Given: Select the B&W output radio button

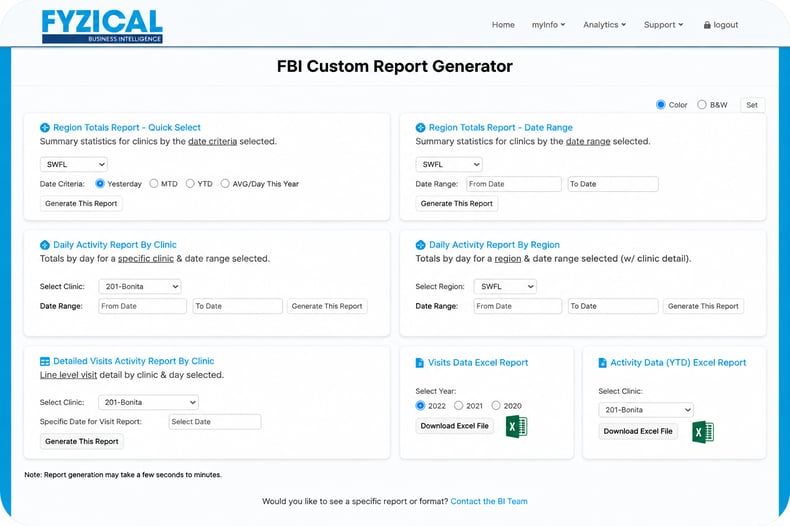Looking at the screenshot, I should pyautogui.click(x=701, y=104).
